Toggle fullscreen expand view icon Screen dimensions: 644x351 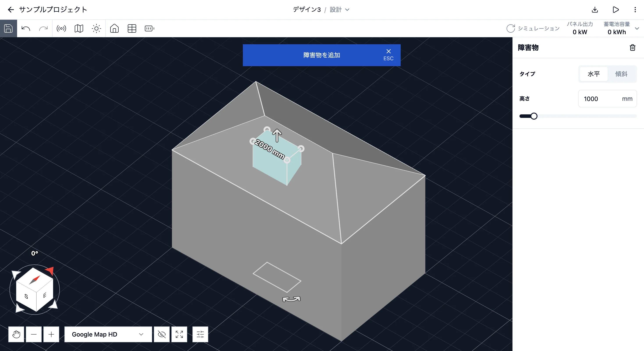[x=179, y=334]
